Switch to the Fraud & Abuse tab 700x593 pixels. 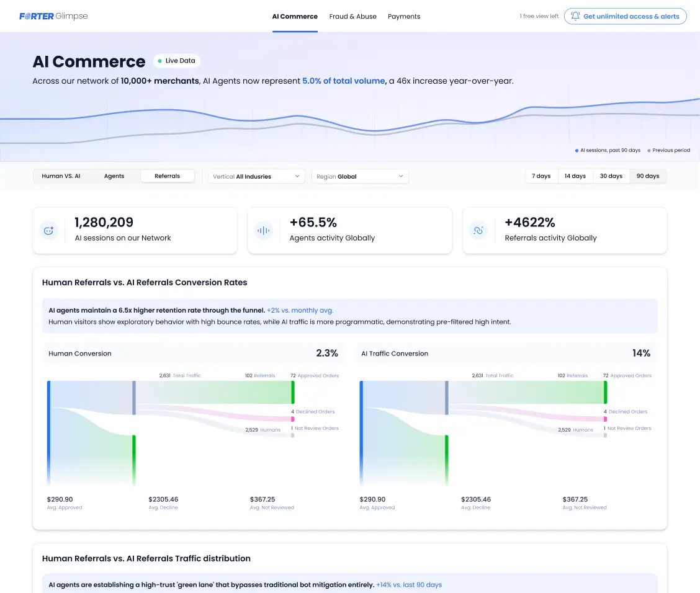pos(352,16)
